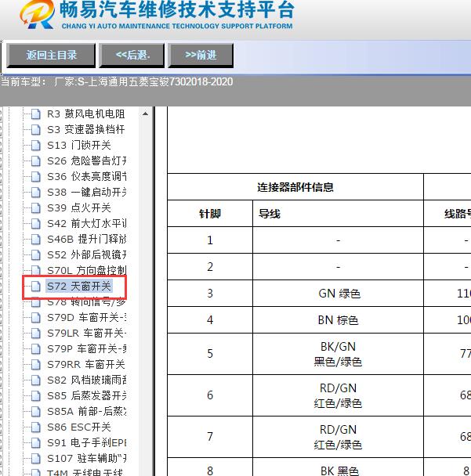Select the S26 危险警告灯 entry
Image resolution: width=471 pixels, height=476 pixels.
87,161
